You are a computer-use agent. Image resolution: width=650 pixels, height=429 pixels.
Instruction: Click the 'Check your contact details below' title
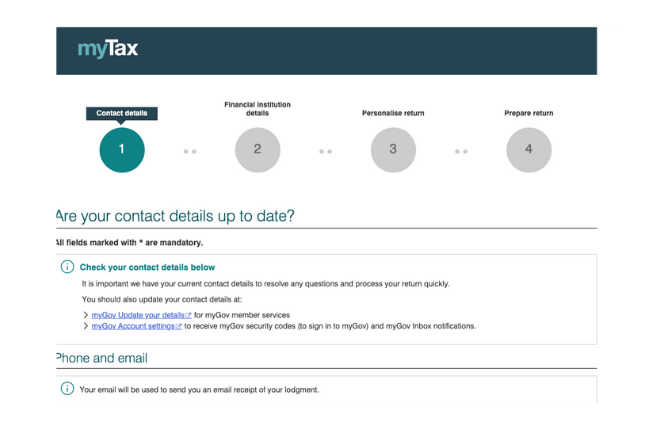pyautogui.click(x=147, y=267)
